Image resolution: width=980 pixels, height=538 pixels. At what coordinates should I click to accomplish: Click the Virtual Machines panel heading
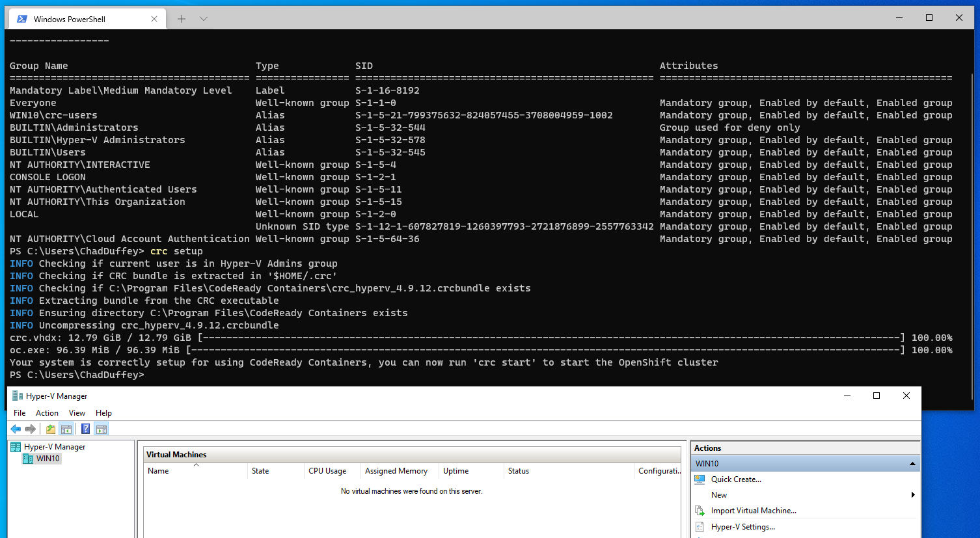click(x=176, y=455)
